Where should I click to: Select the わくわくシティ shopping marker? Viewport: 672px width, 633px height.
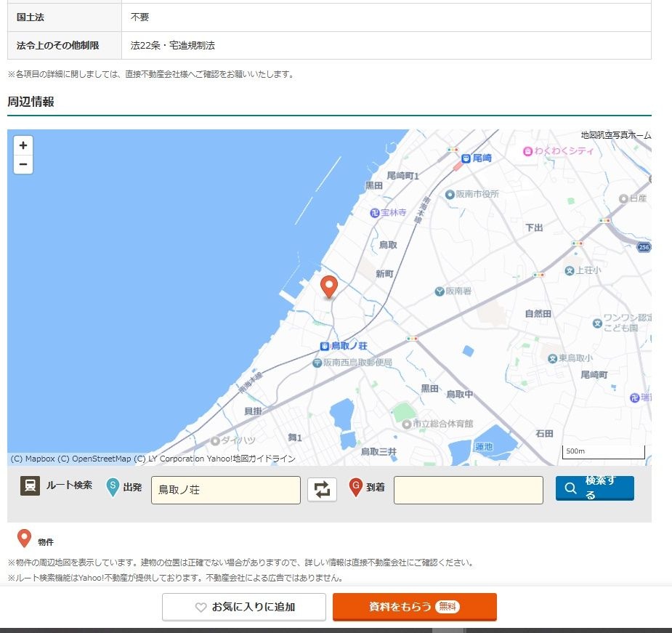tap(527, 151)
